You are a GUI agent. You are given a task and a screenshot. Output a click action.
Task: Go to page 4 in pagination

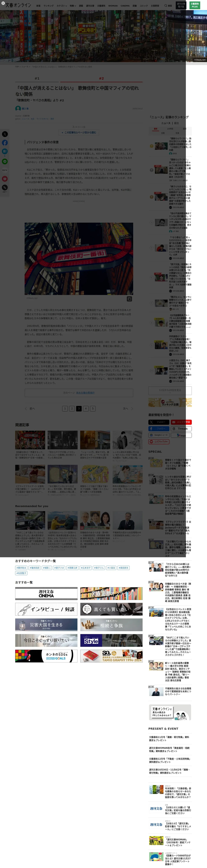click(x=86, y=408)
